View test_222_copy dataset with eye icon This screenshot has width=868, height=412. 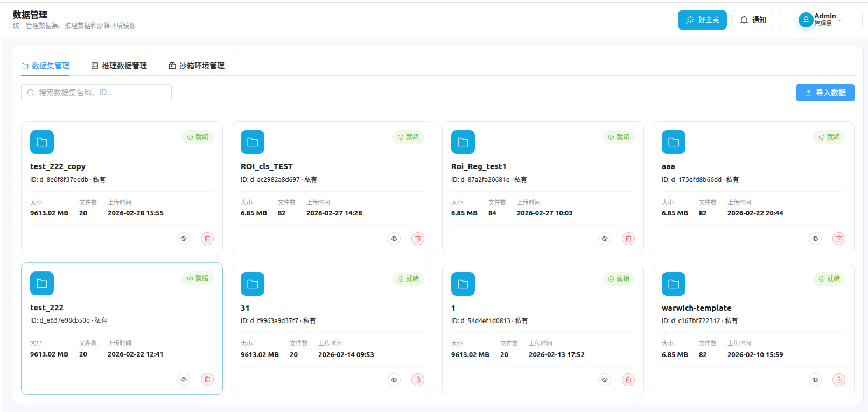pos(184,239)
